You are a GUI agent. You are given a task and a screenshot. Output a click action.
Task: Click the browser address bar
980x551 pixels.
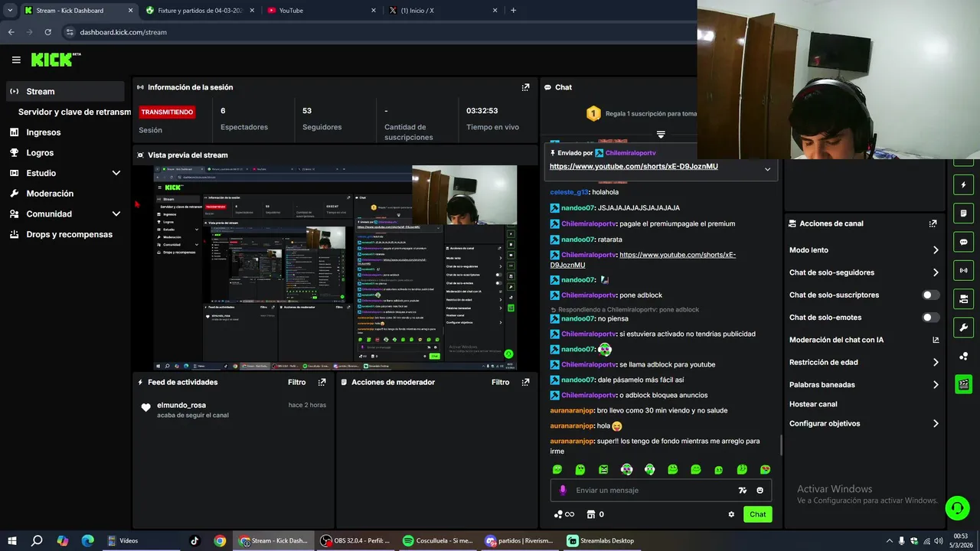375,32
